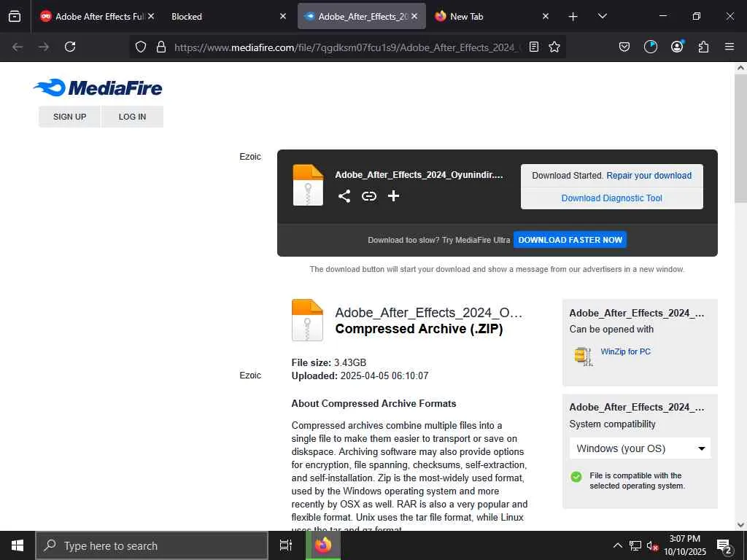Image resolution: width=747 pixels, height=560 pixels.
Task: Open the Pocket save icon
Action: coord(624,47)
